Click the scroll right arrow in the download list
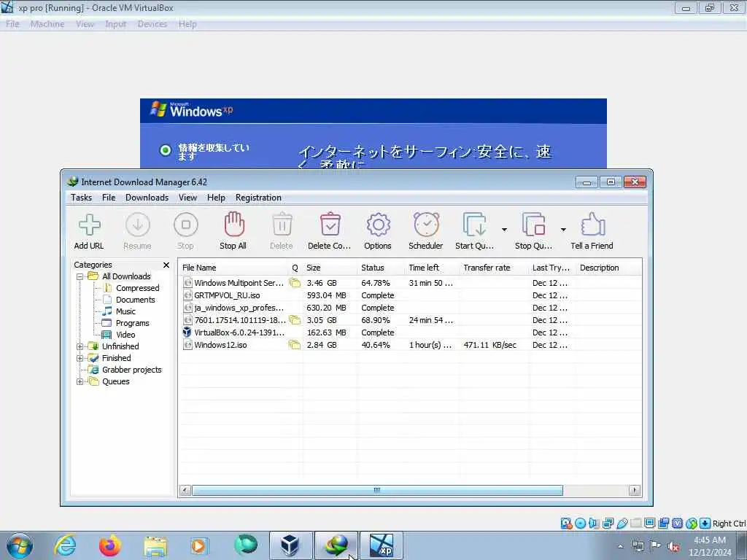Screen dimensions: 747x560 634,490
